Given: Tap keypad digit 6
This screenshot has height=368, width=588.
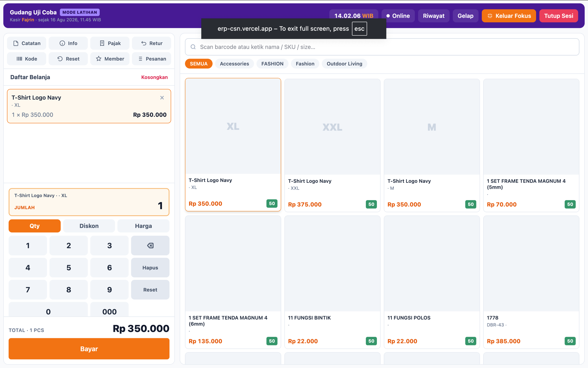Looking at the screenshot, I should pos(109,268).
